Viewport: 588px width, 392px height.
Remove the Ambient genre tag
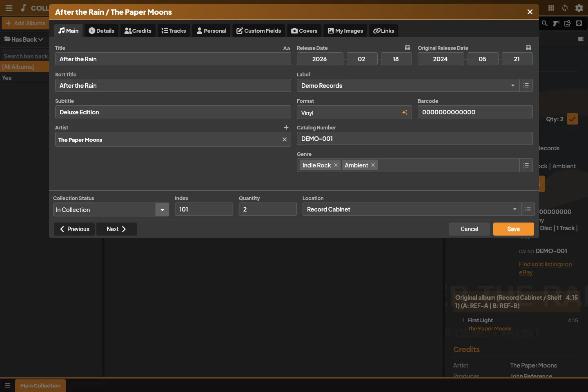click(373, 165)
